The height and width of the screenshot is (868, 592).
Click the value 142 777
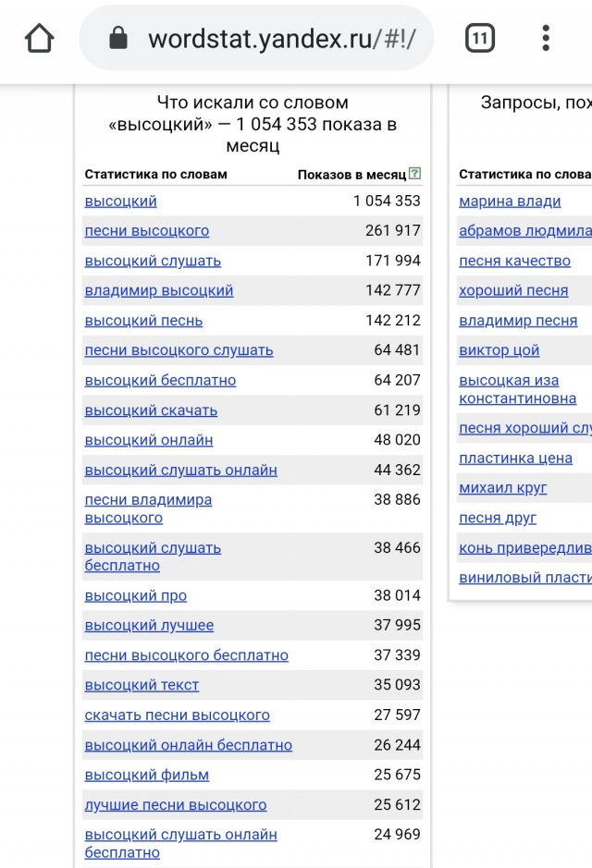pyautogui.click(x=392, y=290)
